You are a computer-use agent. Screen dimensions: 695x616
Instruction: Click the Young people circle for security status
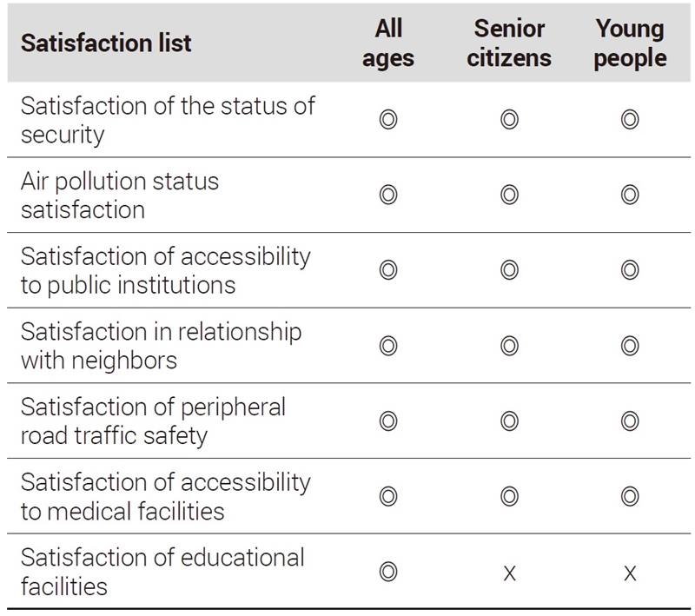click(630, 120)
